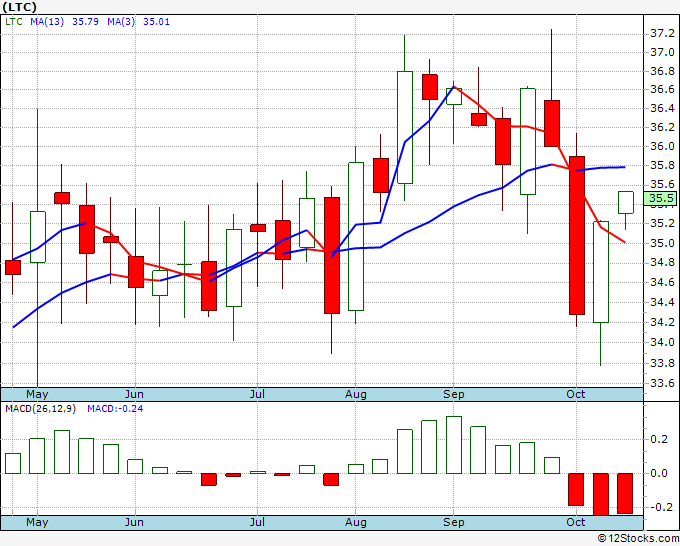
Task: Click the tallest green MACD bar at September
Action: pyautogui.click(x=454, y=445)
